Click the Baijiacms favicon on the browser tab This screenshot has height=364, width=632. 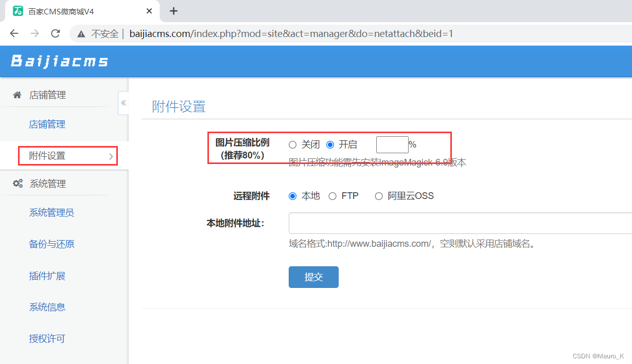click(x=19, y=11)
